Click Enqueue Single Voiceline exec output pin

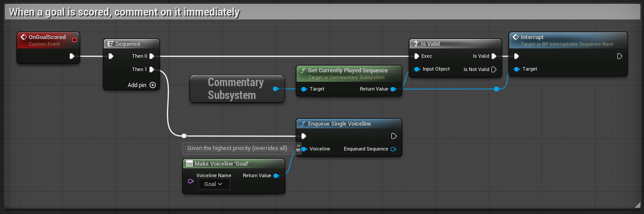coord(394,136)
